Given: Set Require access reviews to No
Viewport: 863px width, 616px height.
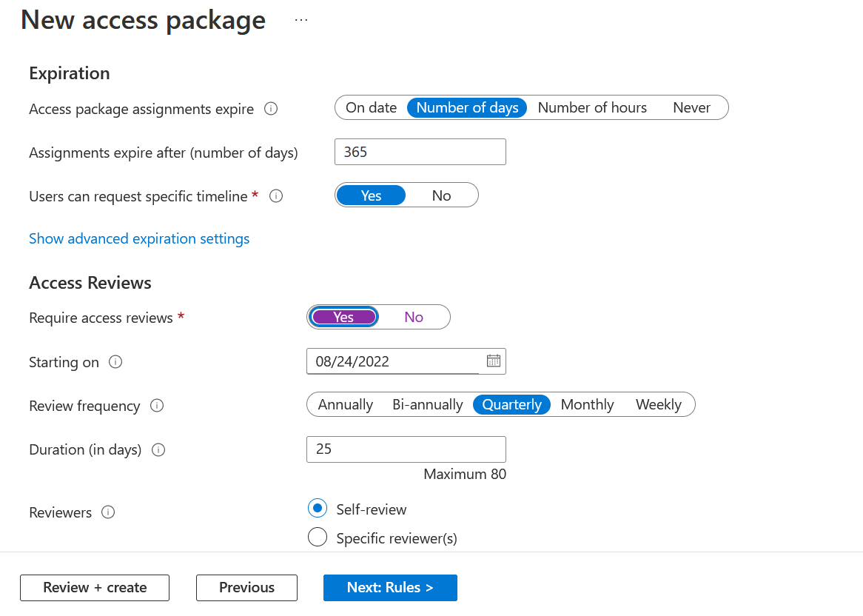Looking at the screenshot, I should point(414,317).
